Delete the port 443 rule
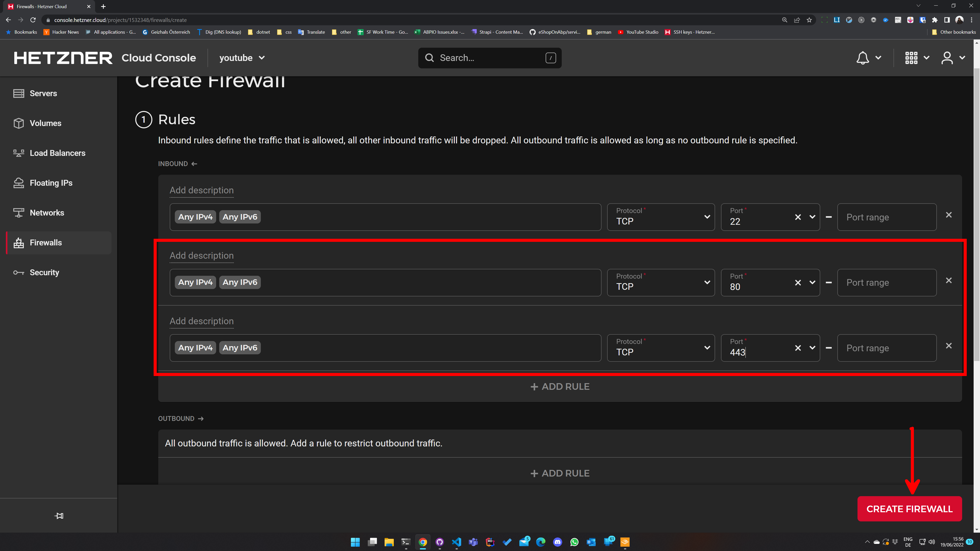The image size is (980, 551). [x=949, y=346]
